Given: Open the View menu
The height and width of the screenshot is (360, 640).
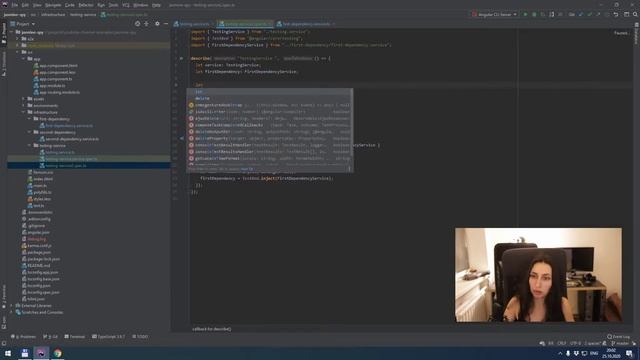Looking at the screenshot, I should 37,5.
